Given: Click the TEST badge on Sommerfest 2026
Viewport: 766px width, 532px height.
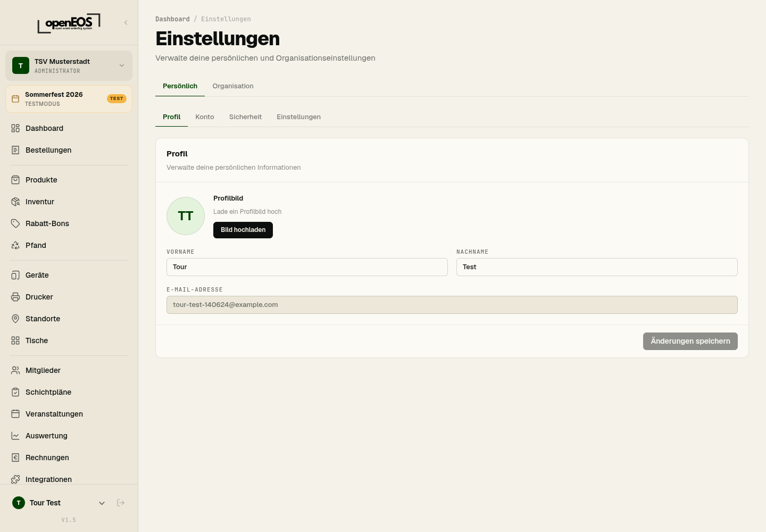Looking at the screenshot, I should click(x=116, y=99).
